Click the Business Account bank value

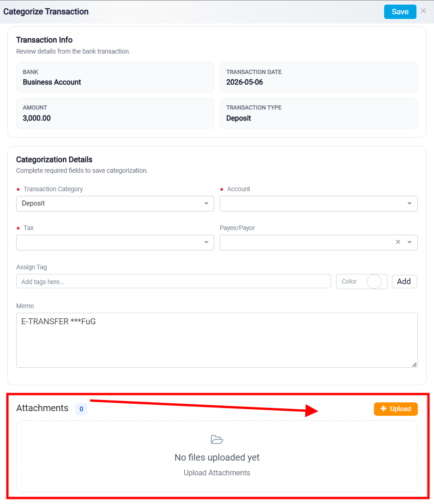click(52, 82)
